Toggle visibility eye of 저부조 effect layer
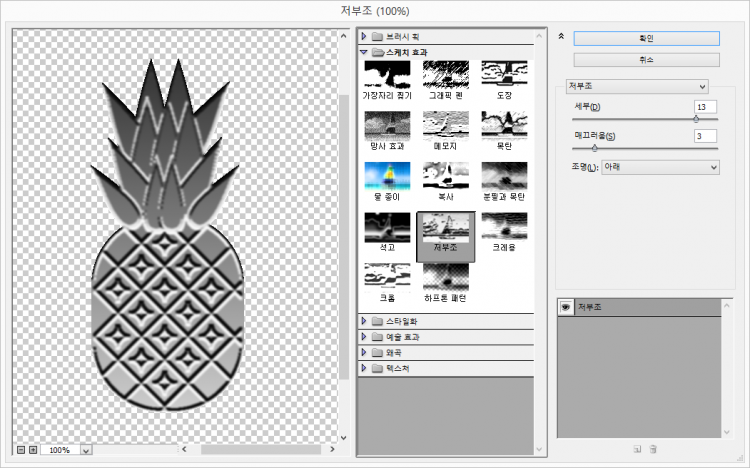The width and height of the screenshot is (750, 468). [566, 307]
